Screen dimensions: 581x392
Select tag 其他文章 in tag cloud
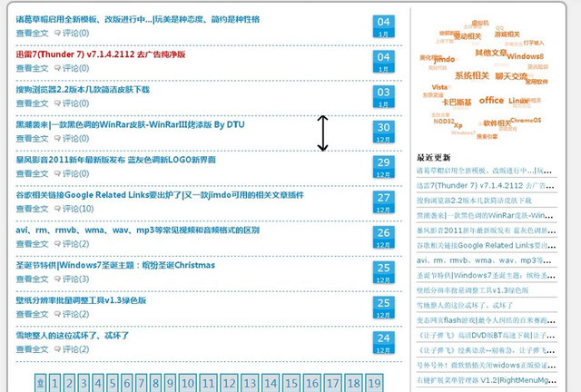[x=491, y=53]
